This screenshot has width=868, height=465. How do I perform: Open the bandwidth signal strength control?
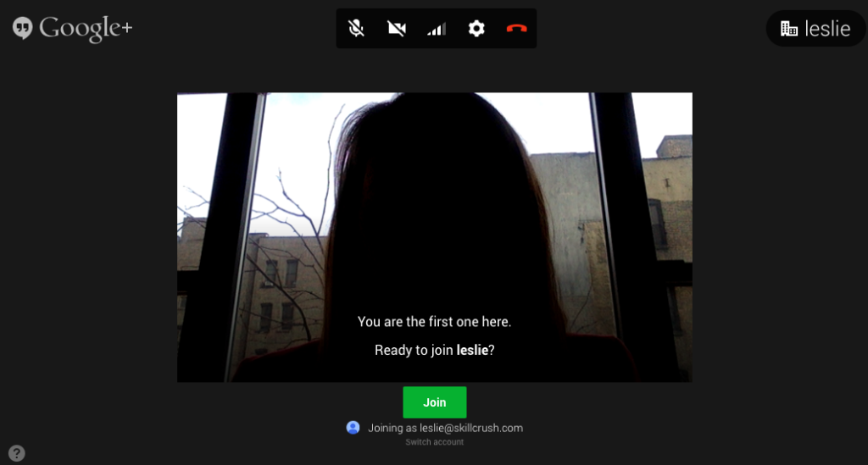[x=437, y=29]
